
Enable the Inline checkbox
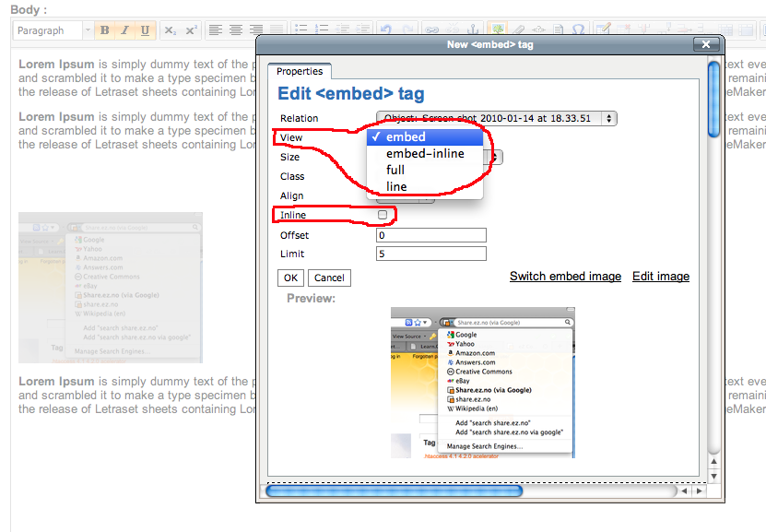[383, 215]
